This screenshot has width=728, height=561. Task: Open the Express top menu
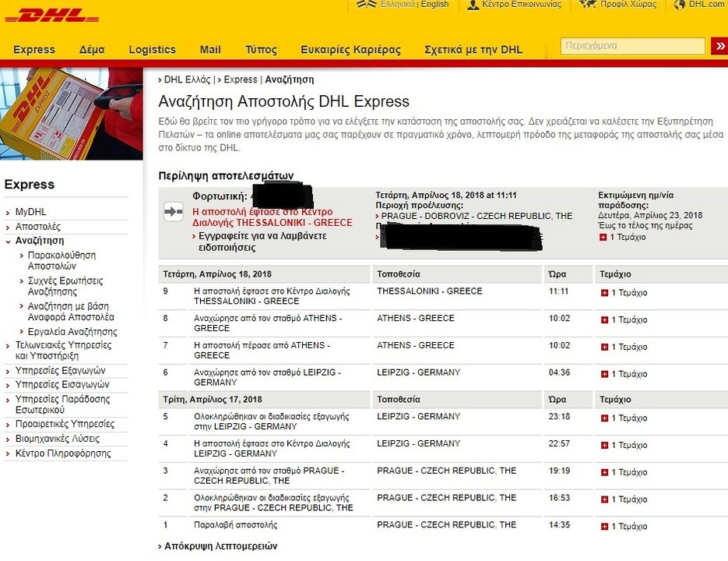click(34, 50)
